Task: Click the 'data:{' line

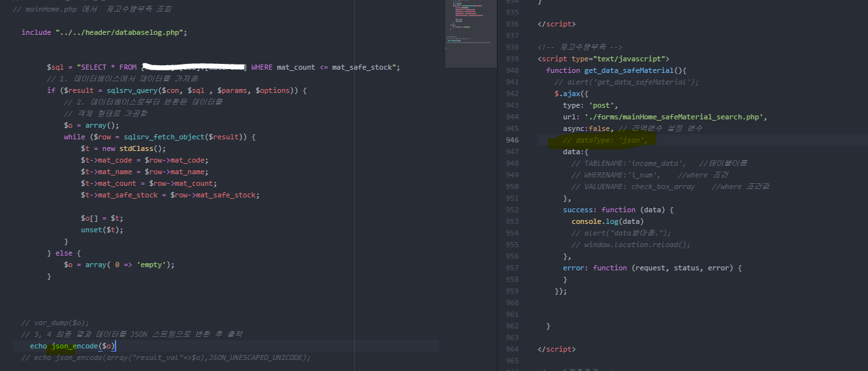Action: click(x=576, y=152)
